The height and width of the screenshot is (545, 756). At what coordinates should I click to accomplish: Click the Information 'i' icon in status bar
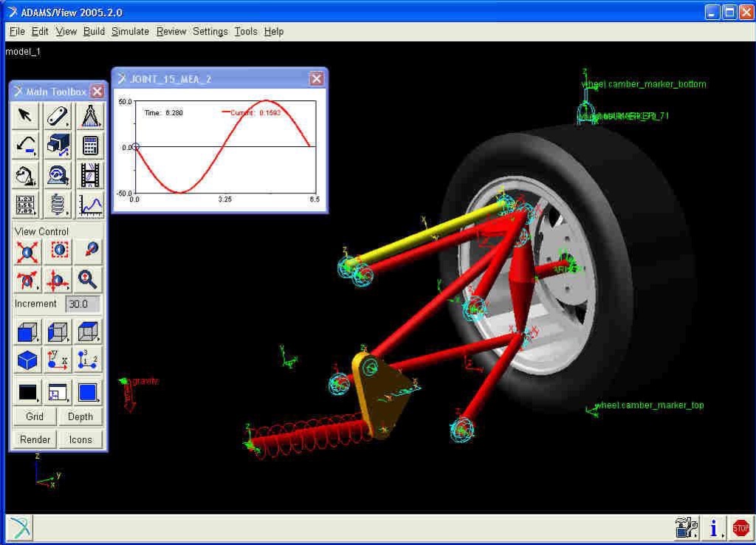point(714,528)
